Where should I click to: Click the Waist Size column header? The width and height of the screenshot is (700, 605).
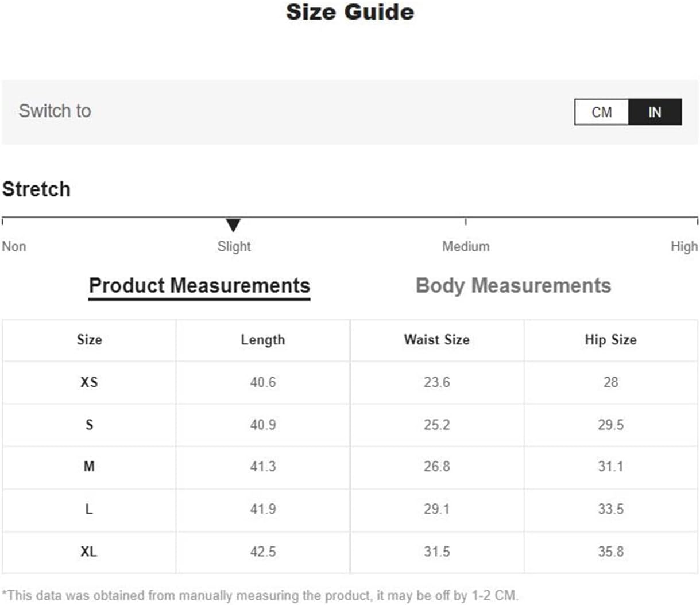pos(436,340)
